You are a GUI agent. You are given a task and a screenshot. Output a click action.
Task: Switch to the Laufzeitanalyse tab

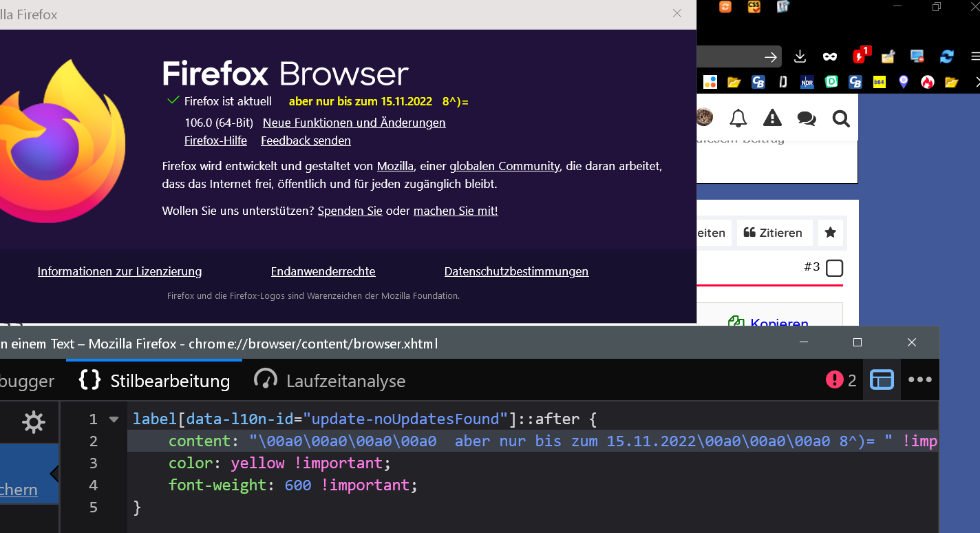tap(330, 380)
